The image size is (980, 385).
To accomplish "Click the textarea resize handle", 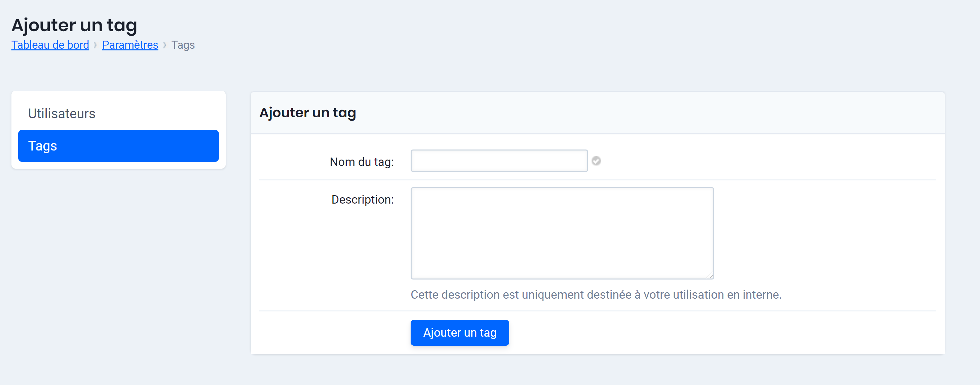I will coord(711,275).
